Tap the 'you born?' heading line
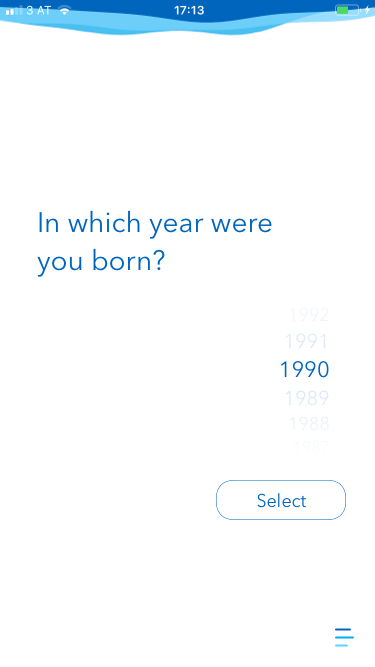Viewport: 375px width, 667px height. tap(101, 261)
